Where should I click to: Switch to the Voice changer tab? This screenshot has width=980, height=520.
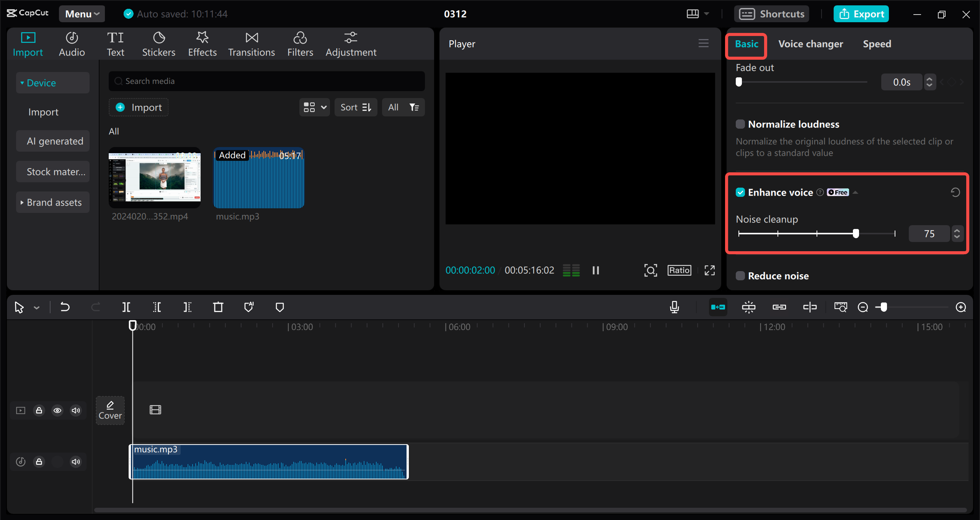[x=810, y=43]
